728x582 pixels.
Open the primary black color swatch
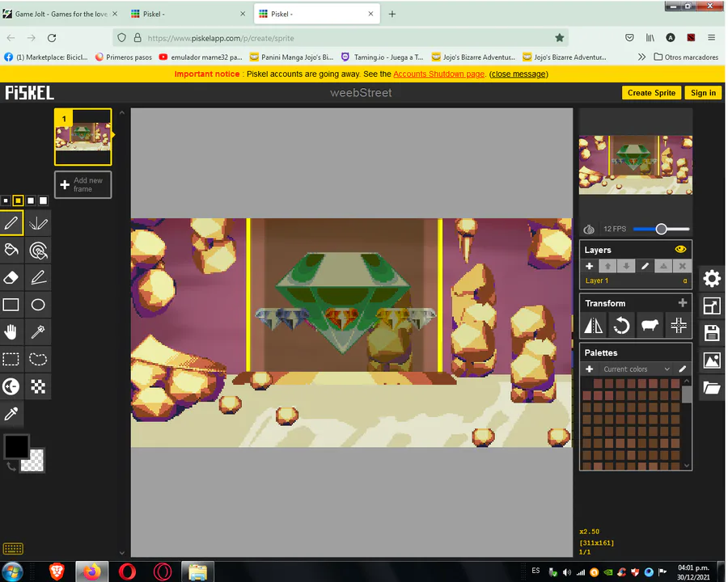coord(16,446)
